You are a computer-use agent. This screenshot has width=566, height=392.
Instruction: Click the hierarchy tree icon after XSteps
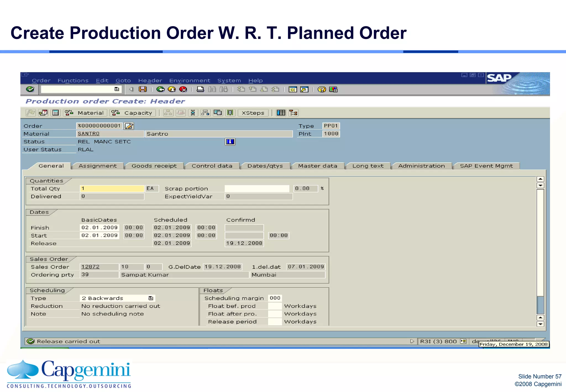293,113
